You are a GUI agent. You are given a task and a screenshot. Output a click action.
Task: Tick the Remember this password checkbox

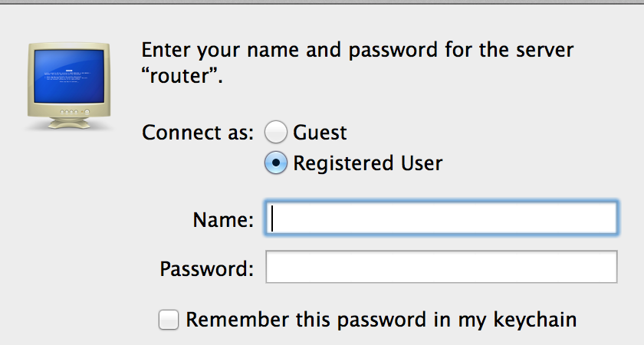coord(169,320)
